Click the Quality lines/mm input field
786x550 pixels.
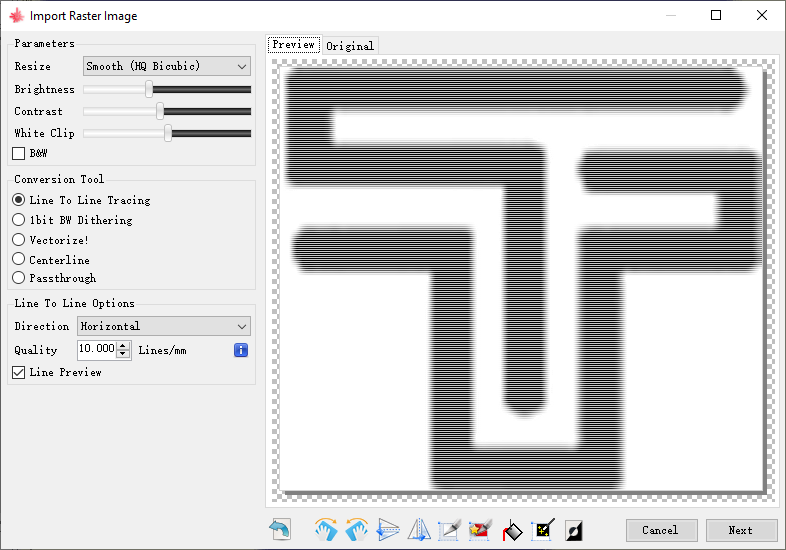(97, 350)
